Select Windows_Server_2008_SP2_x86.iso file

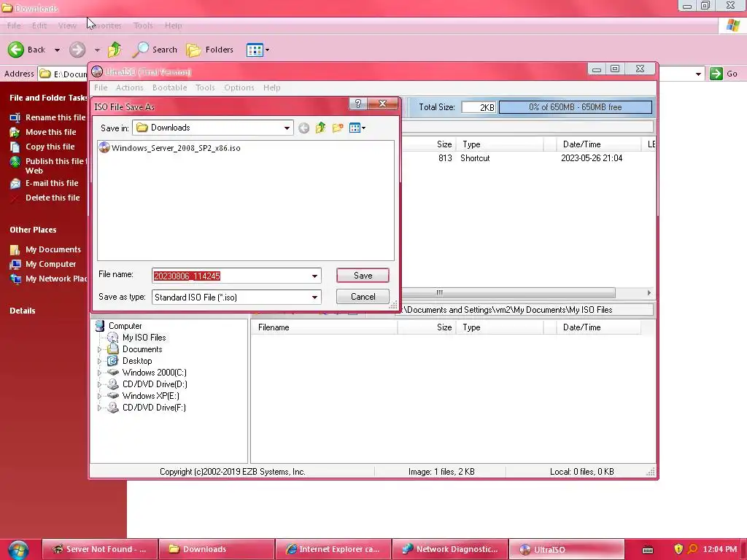point(170,148)
